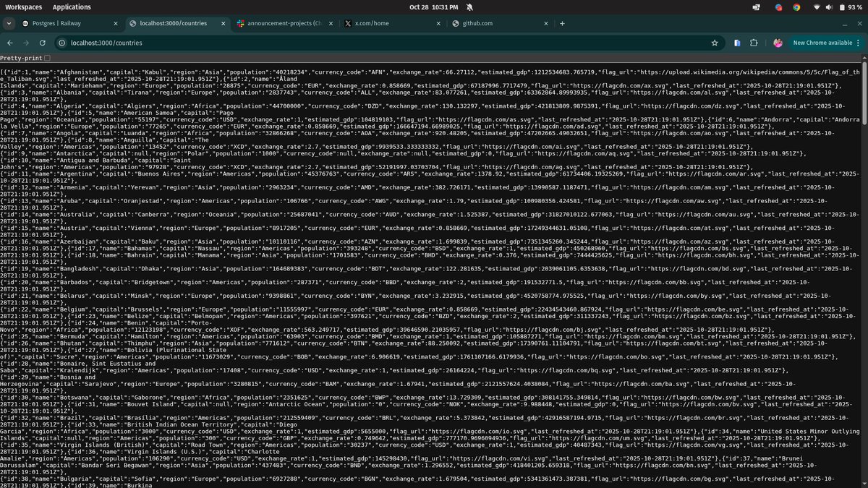Select the localhost:3000/countries tab
This screenshot has width=868, height=488.
(x=176, y=23)
